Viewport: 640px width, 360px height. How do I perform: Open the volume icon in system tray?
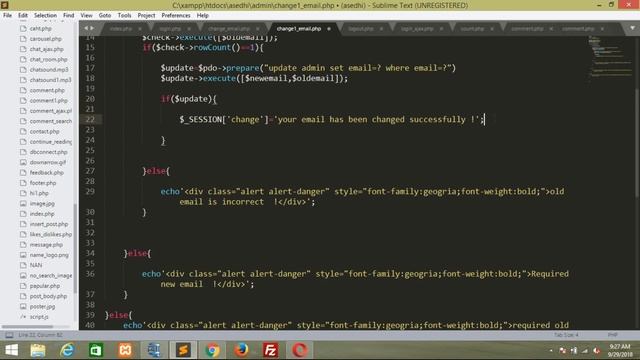(x=596, y=351)
